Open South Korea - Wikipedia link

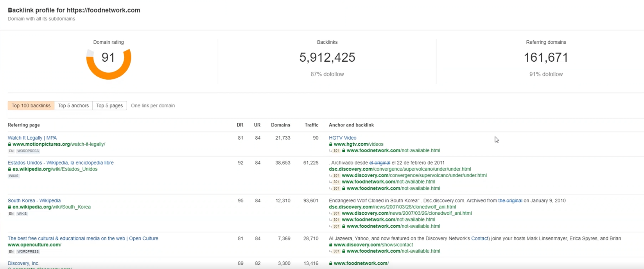pos(34,201)
